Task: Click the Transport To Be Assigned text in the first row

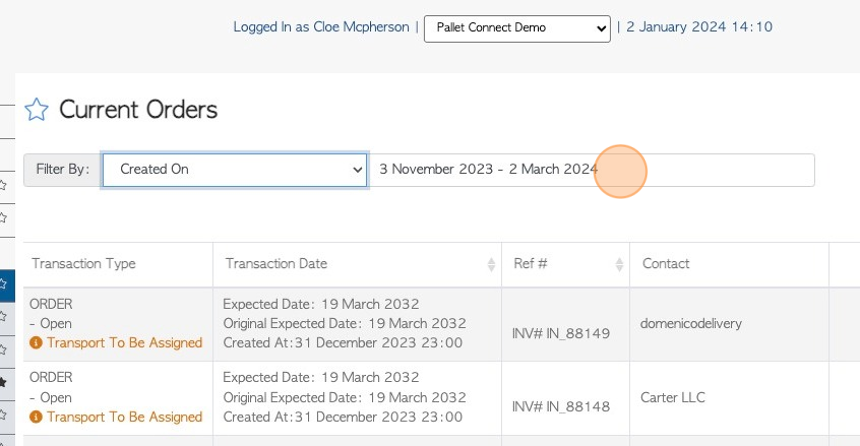Action: [124, 343]
